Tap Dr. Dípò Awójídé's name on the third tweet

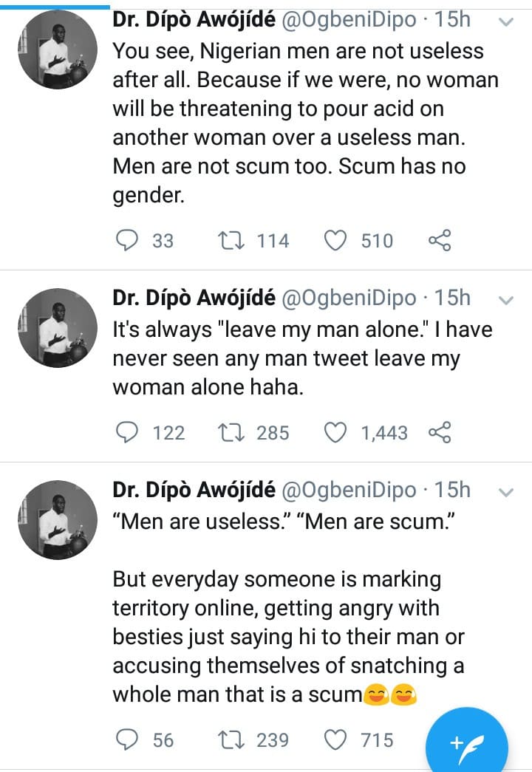(194, 489)
